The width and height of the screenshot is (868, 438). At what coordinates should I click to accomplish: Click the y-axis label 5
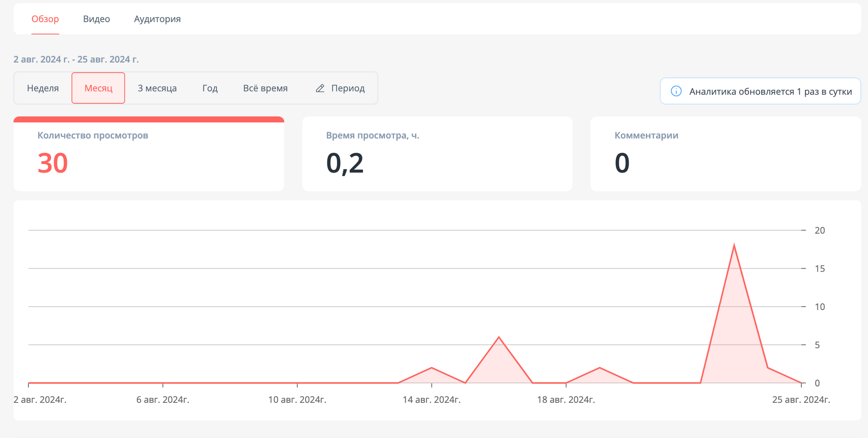click(x=817, y=345)
